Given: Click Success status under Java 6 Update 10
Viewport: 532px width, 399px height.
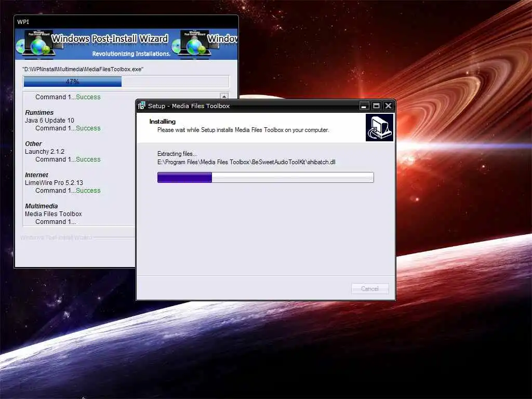Looking at the screenshot, I should click(88, 128).
